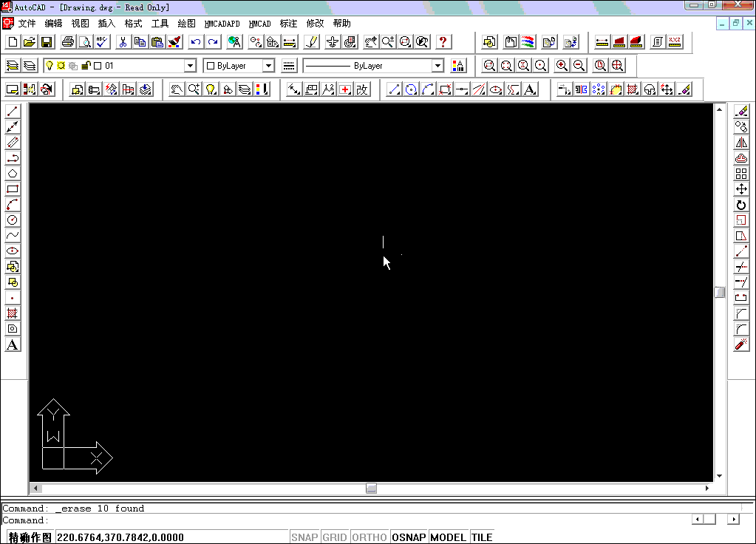Click the layer color swatch square
This screenshot has height=544, width=756.
point(98,66)
